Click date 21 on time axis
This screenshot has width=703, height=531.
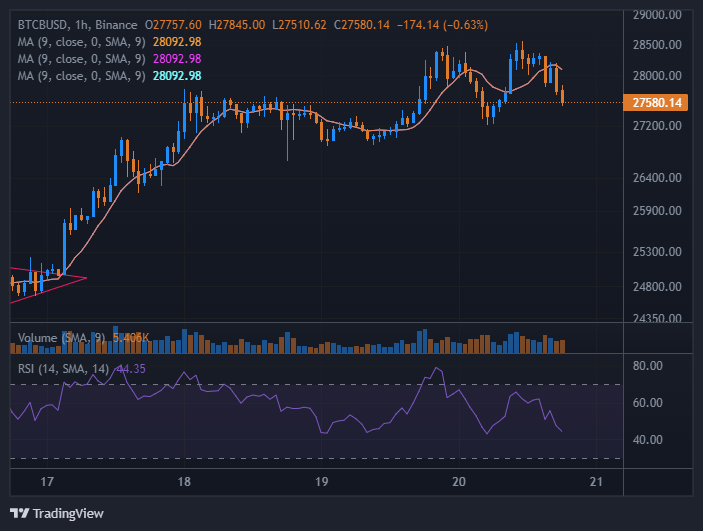point(596,482)
